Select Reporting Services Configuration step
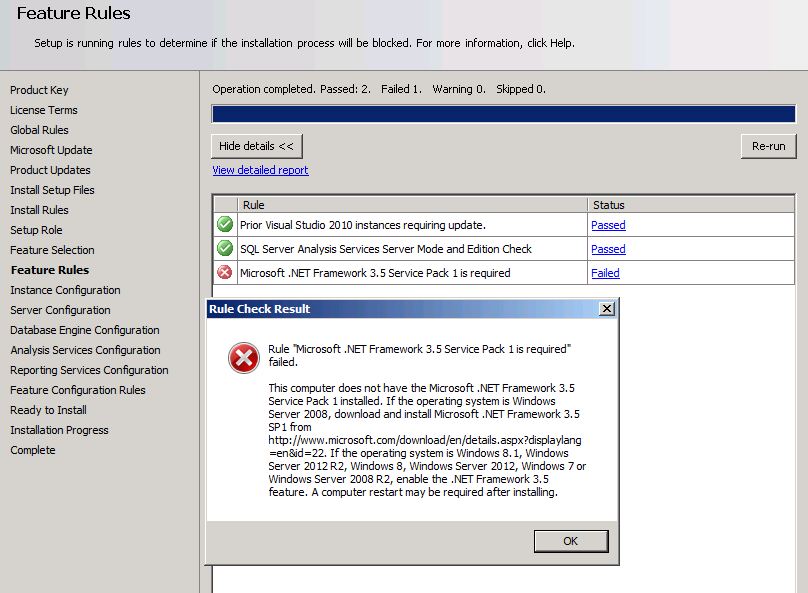The width and height of the screenshot is (808, 593). pyautogui.click(x=89, y=370)
